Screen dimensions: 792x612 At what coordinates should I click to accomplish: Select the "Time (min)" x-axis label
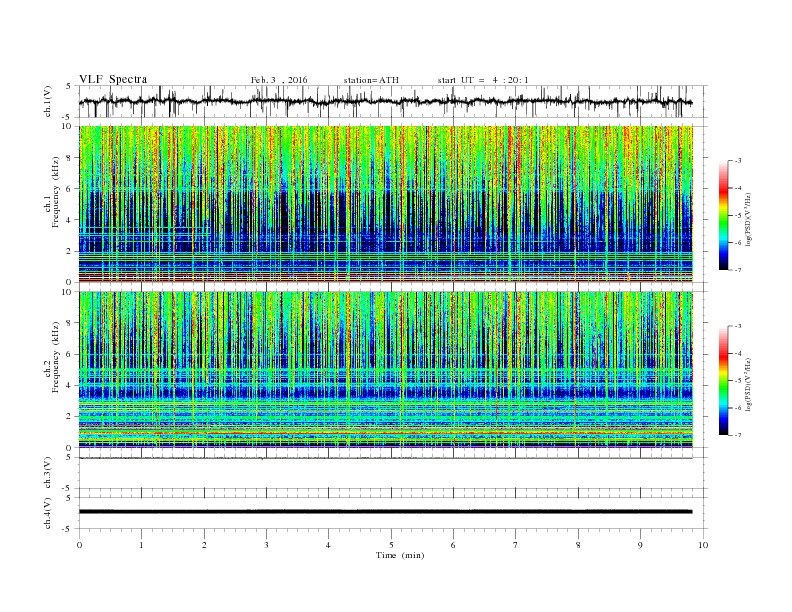pos(400,555)
